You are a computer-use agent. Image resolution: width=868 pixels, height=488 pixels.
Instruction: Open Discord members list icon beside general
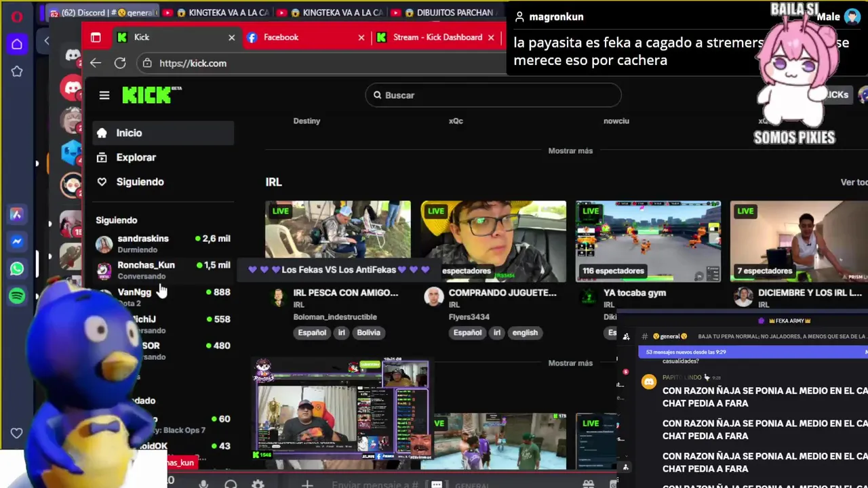pyautogui.click(x=627, y=336)
